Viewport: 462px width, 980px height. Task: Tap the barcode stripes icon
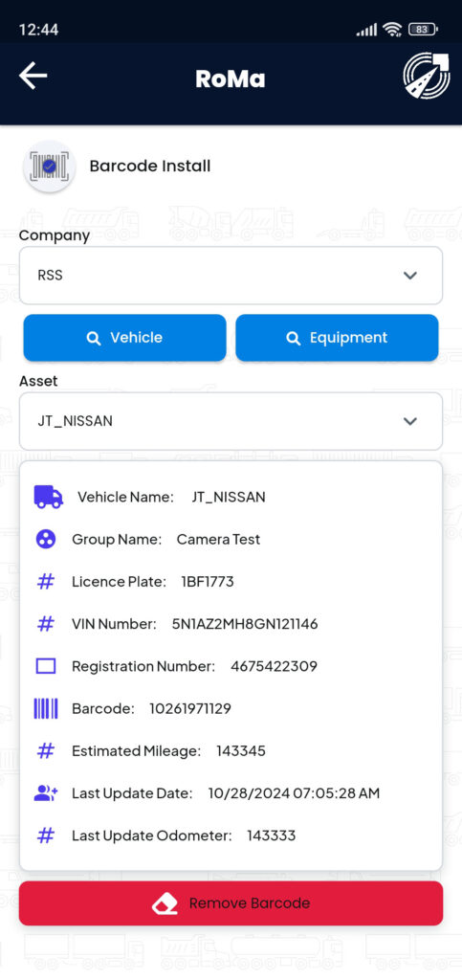46,709
